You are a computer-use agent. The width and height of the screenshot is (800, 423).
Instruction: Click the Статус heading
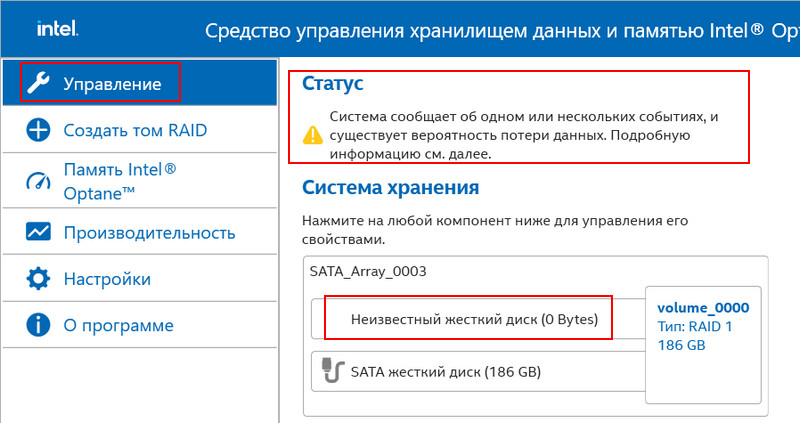333,83
